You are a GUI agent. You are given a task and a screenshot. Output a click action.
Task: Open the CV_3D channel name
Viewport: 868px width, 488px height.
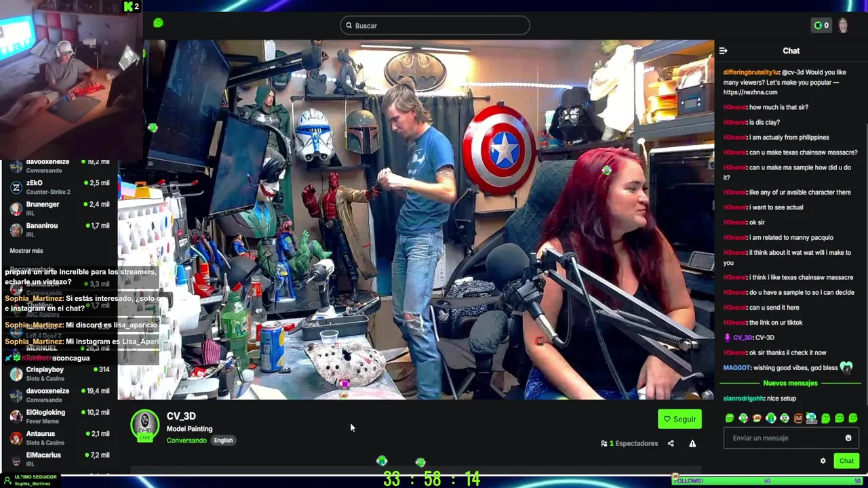(181, 416)
